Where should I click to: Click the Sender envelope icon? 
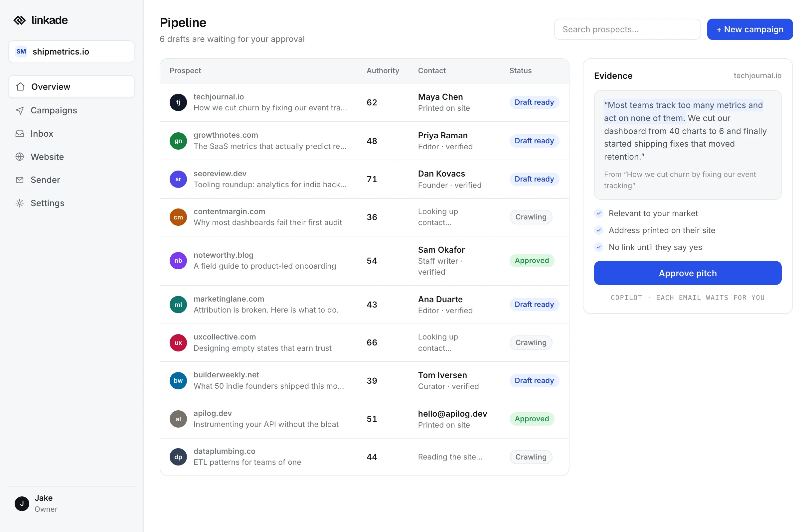click(x=20, y=180)
